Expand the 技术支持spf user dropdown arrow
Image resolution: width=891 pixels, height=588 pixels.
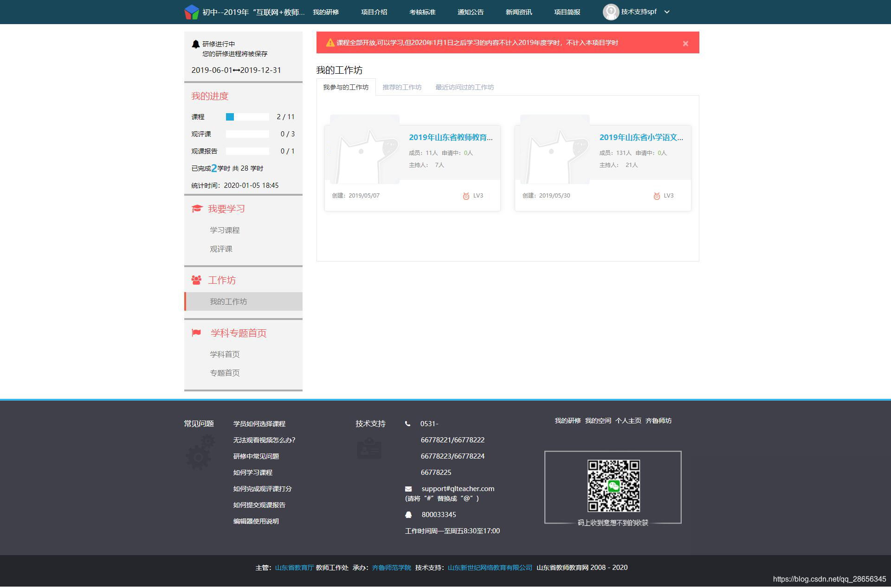click(x=667, y=12)
